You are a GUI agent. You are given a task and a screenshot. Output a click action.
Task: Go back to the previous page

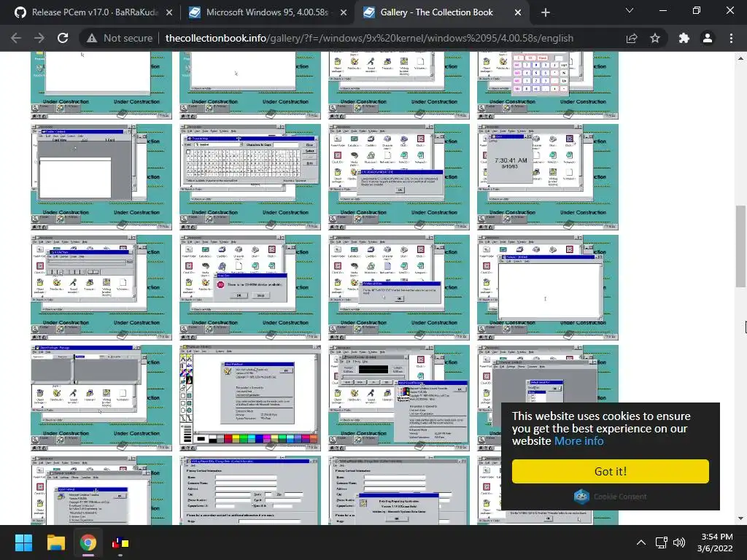click(16, 38)
